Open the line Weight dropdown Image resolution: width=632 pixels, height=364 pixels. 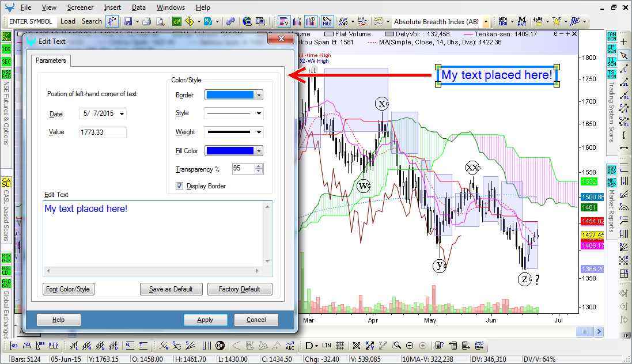pos(259,132)
